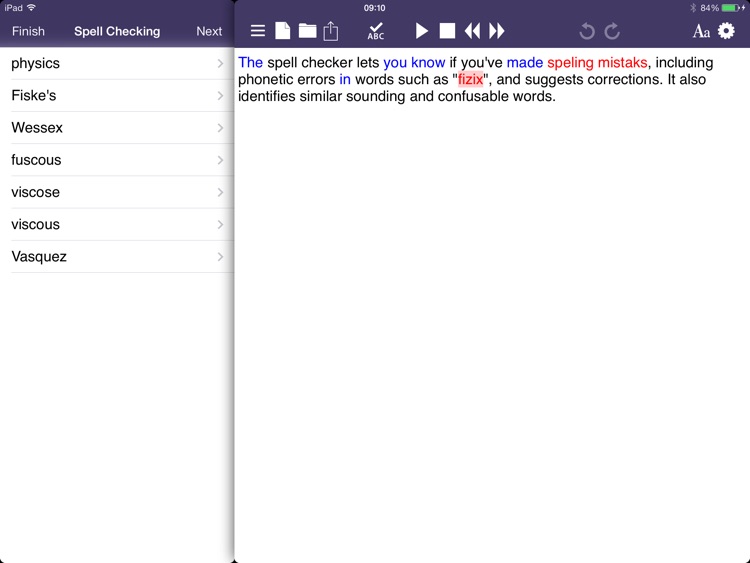Tap the Wi-Fi icon in status bar

(x=32, y=8)
